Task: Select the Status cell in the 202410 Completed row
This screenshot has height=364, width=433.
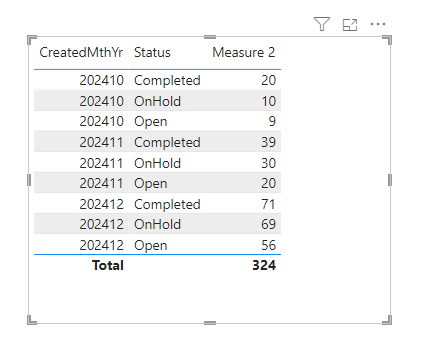Action: tap(167, 80)
